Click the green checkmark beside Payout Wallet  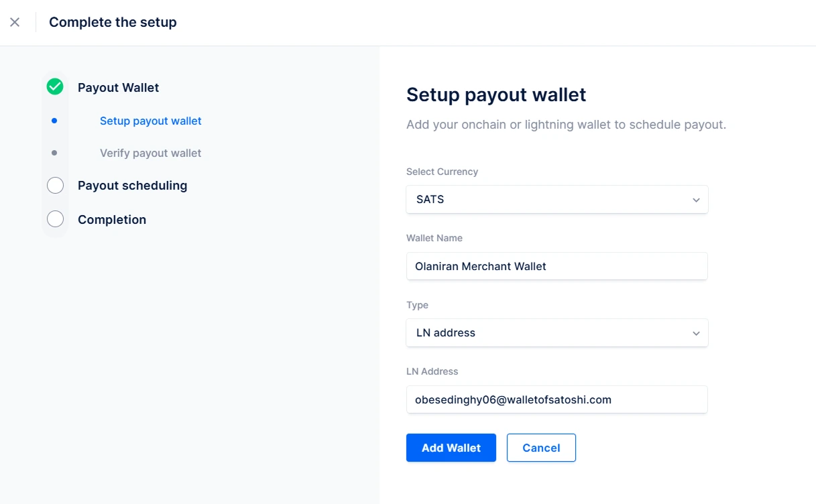coord(55,86)
